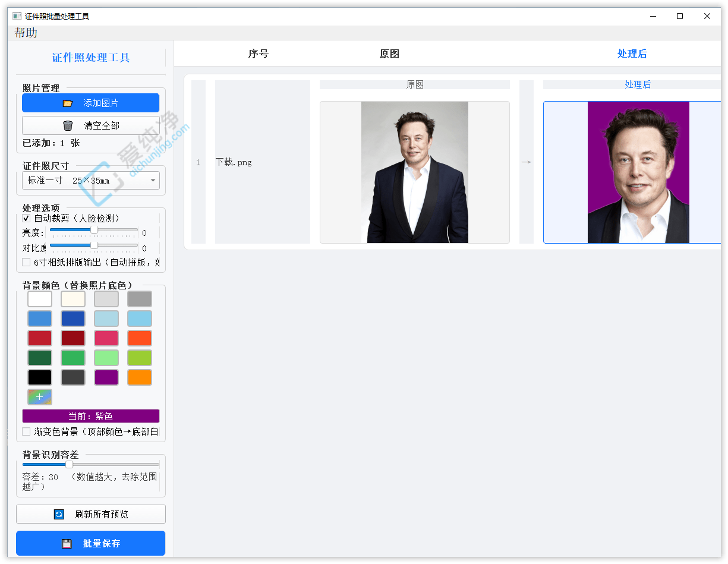Select the dark royal blue swatch
The width and height of the screenshot is (728, 564).
pyautogui.click(x=73, y=319)
